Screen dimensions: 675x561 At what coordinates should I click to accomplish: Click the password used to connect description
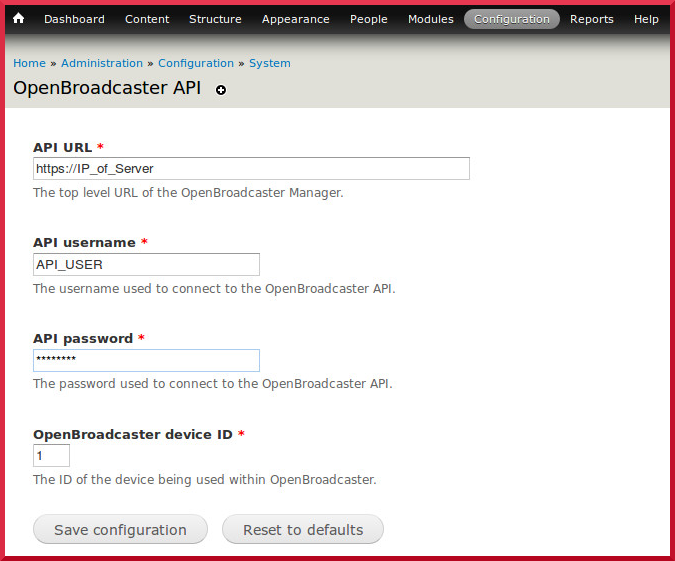[x=213, y=384]
